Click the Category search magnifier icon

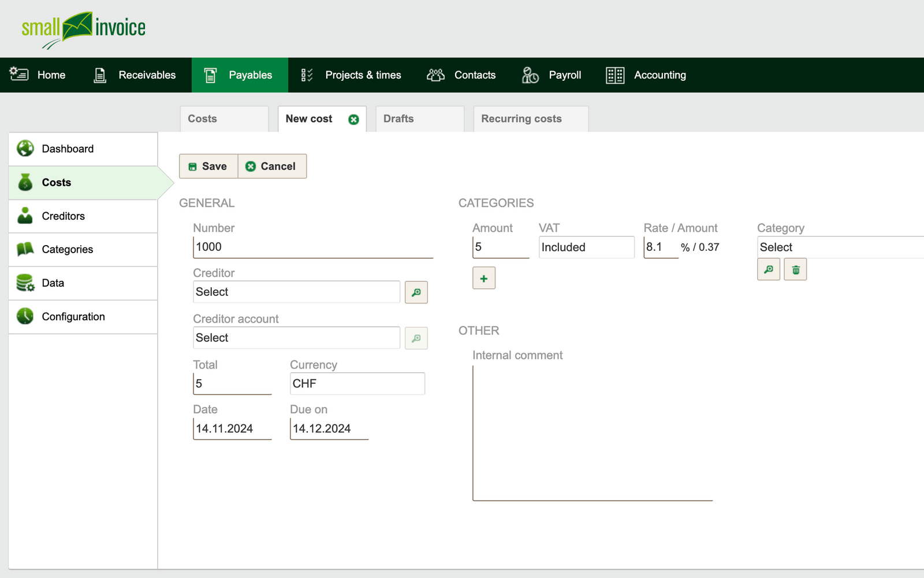768,270
